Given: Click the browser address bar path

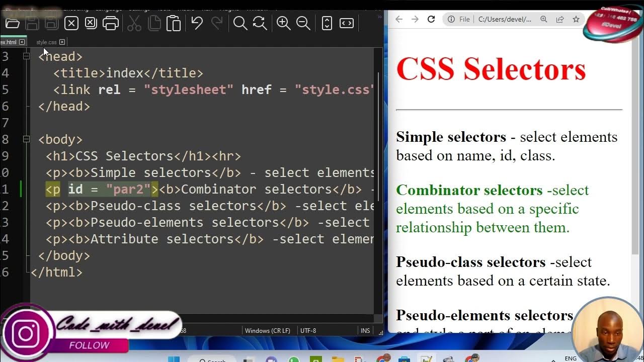Looking at the screenshot, I should click(505, 19).
